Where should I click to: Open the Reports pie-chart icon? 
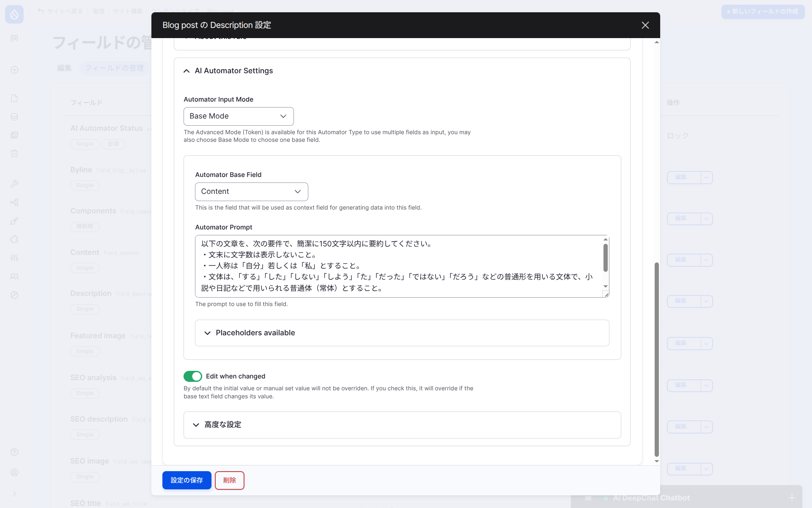pos(14,295)
